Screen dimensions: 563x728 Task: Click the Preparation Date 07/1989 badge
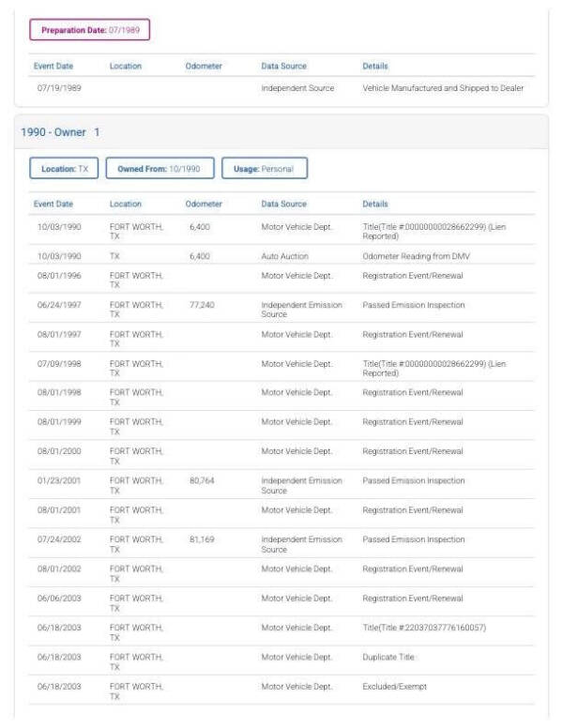[90, 30]
